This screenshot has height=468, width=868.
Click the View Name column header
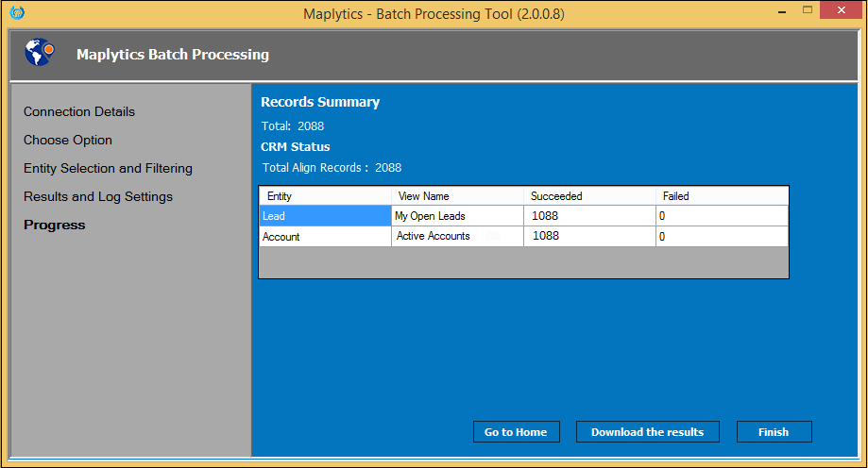tap(458, 196)
